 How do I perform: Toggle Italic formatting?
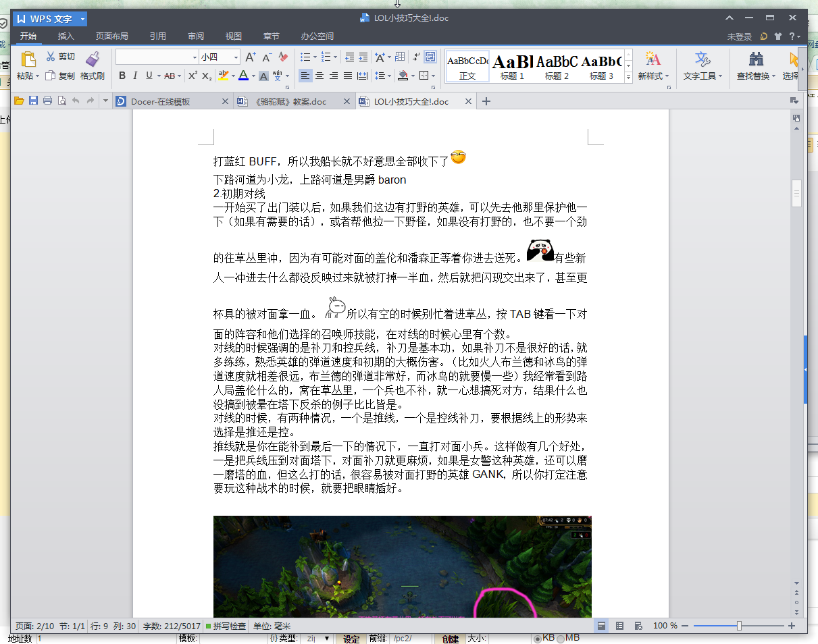(135, 76)
